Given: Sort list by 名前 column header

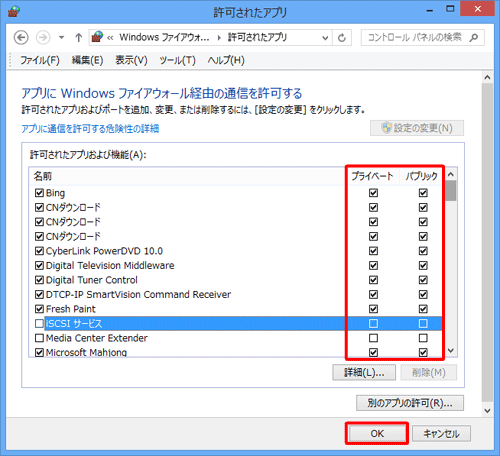Looking at the screenshot, I should coord(187,176).
